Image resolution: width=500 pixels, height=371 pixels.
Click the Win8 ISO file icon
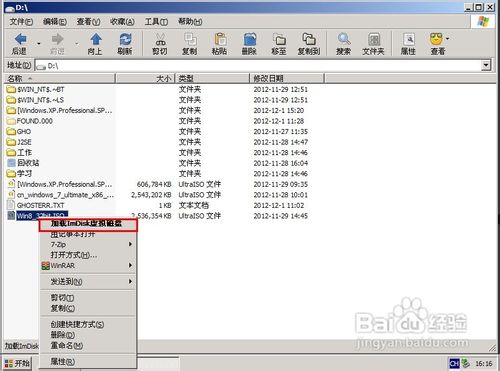[11, 215]
